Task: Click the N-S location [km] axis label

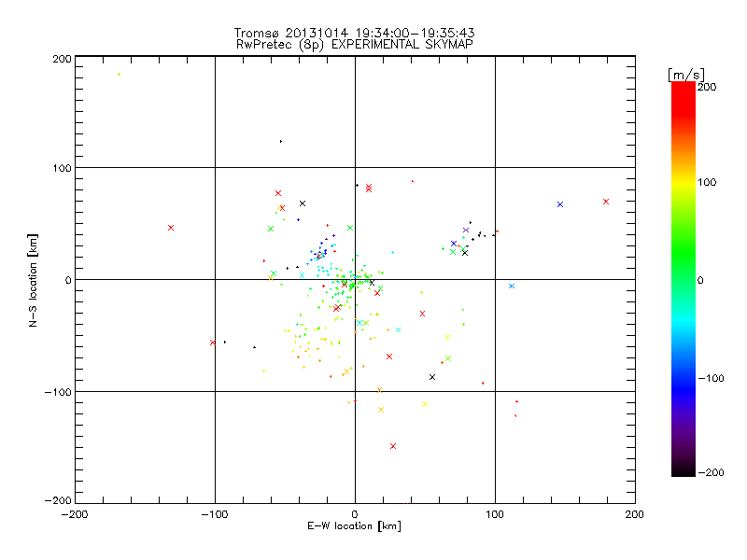Action: [x=33, y=280]
